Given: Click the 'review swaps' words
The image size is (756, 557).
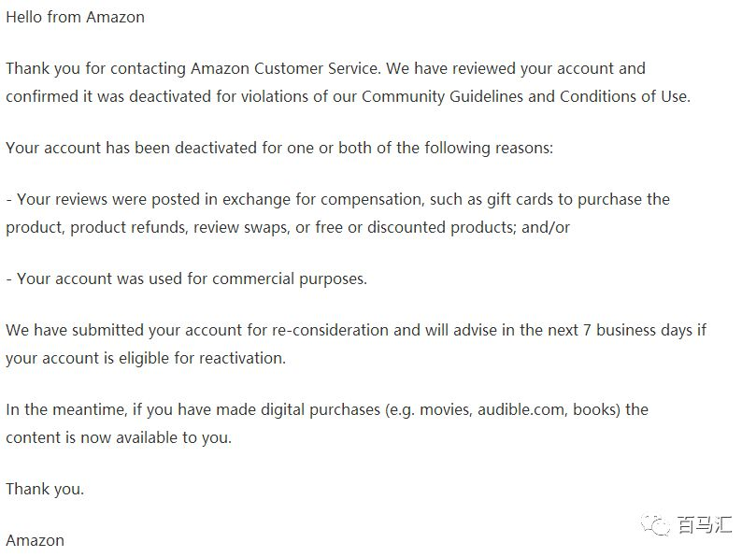Looking at the screenshot, I should (x=241, y=227).
